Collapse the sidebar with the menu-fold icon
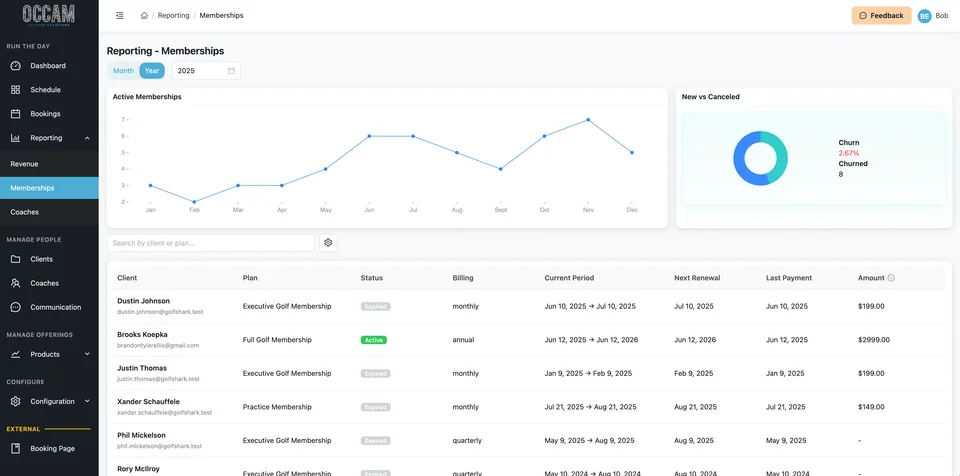The width and height of the screenshot is (960, 476). 119,16
